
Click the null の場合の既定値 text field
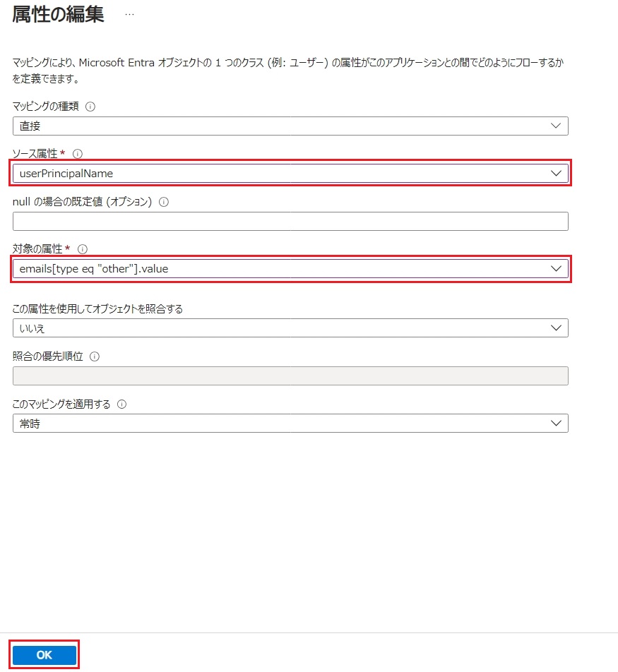coord(290,222)
